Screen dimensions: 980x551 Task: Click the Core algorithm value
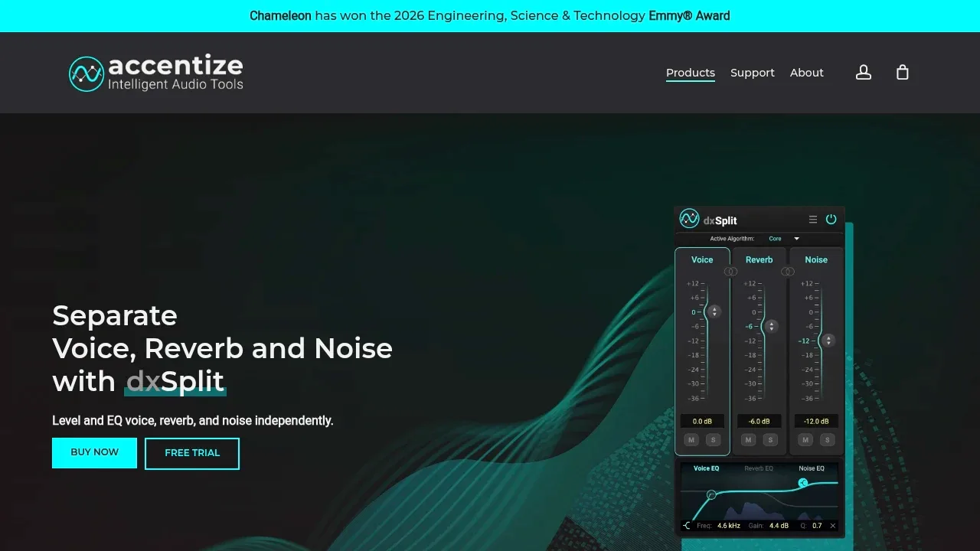coord(775,239)
